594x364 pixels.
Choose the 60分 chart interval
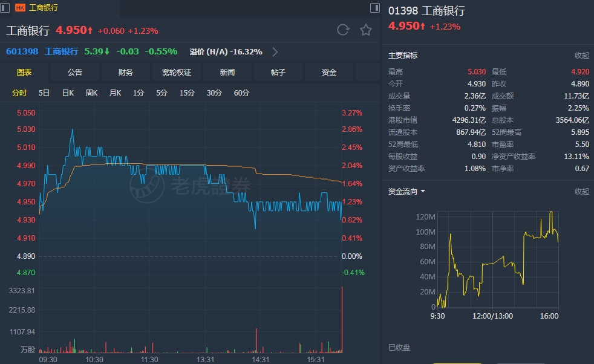click(241, 93)
